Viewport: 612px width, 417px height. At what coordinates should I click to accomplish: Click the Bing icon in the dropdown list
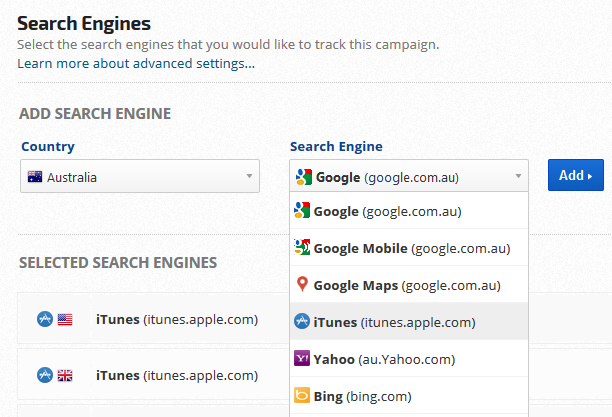[x=302, y=396]
